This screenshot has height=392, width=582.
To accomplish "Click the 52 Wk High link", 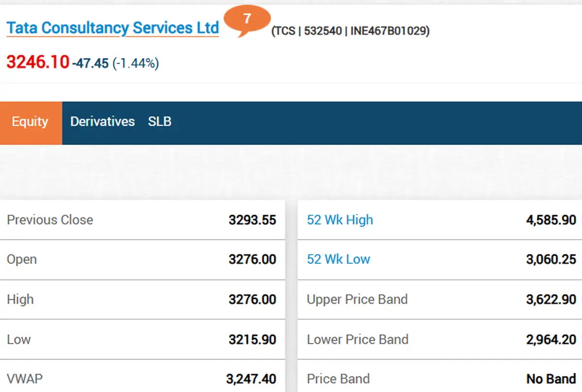I will pos(340,220).
